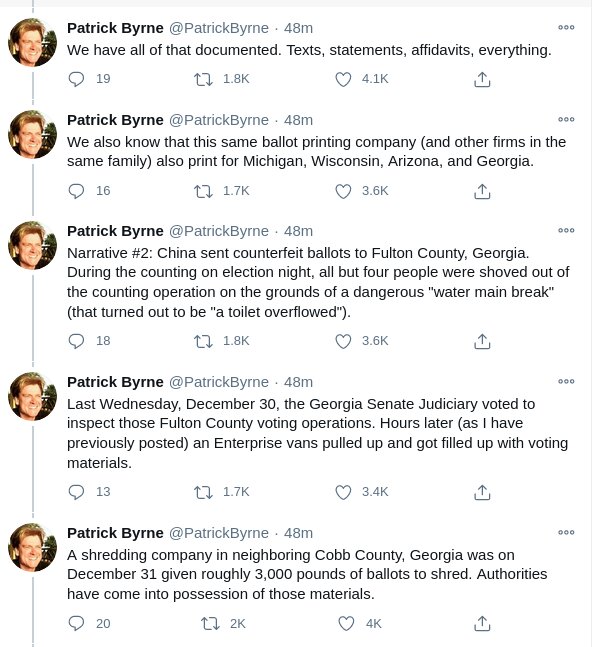Open more options on the Narrative #2 tweet
Viewport: 601px width, 647px height.
point(566,230)
